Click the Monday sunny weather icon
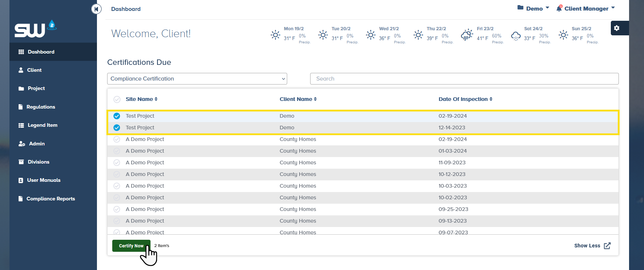Viewport: 644px width, 270px height. click(276, 35)
